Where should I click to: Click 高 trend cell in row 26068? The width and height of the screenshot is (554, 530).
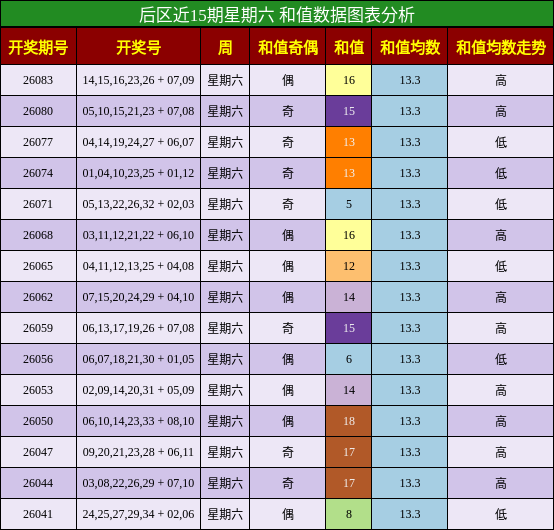pos(501,235)
